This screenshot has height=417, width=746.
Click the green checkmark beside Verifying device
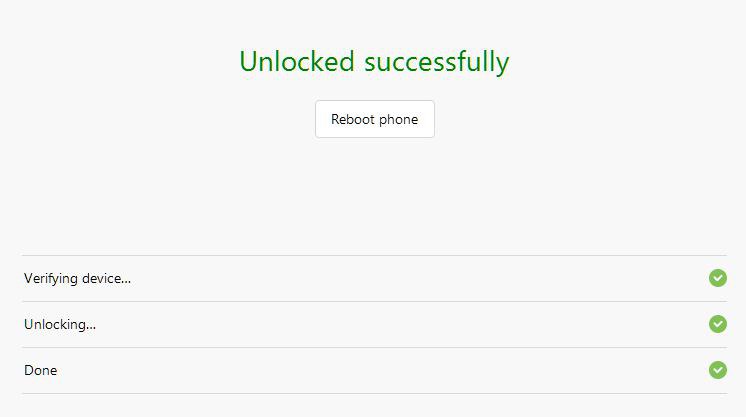click(717, 278)
